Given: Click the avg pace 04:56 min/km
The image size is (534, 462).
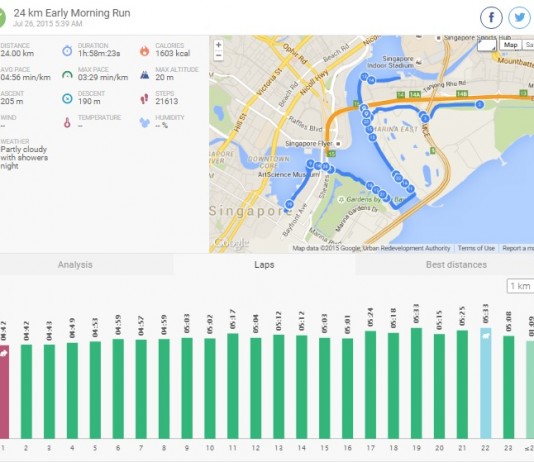Looking at the screenshot, I should (x=26, y=77).
